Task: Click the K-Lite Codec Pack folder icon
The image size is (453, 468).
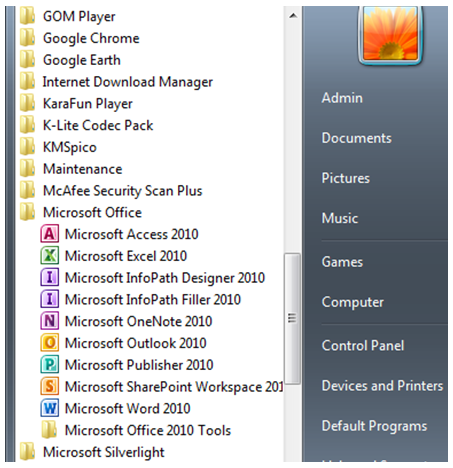Action: (x=27, y=125)
